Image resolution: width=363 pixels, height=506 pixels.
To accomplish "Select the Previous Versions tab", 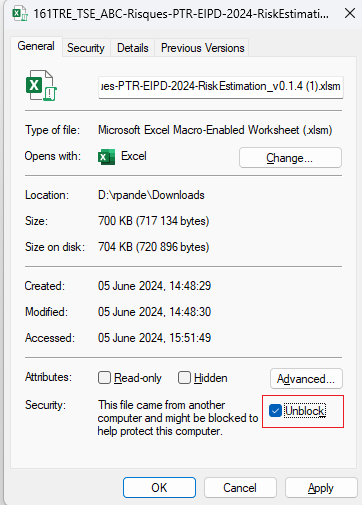I will [203, 48].
